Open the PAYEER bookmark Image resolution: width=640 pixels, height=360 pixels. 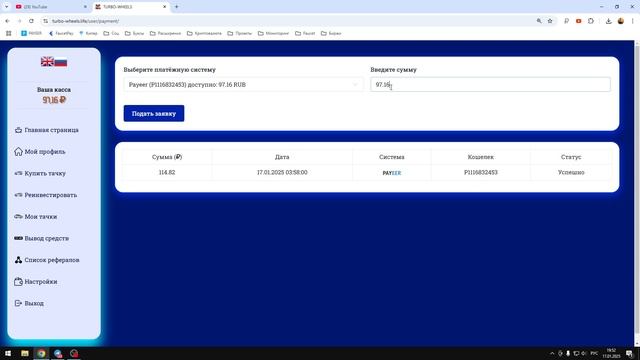[x=31, y=33]
